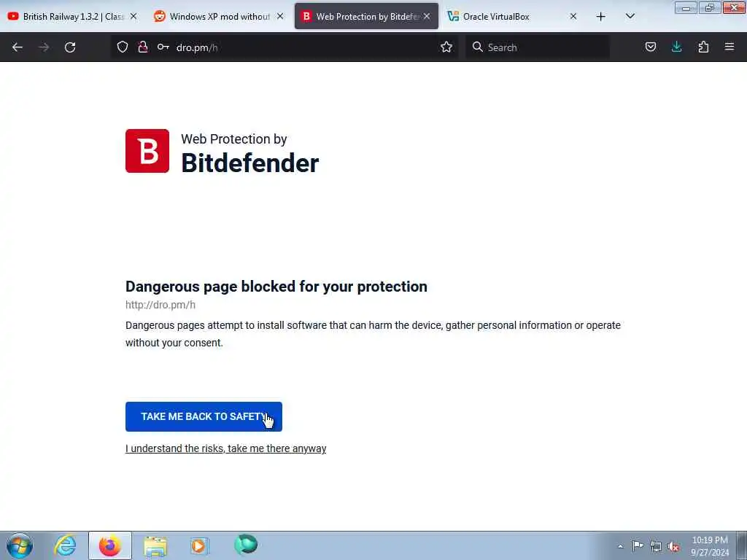Viewport: 747px width, 560px height.
Task: Open the tracking protection shield icon
Action: coord(123,47)
